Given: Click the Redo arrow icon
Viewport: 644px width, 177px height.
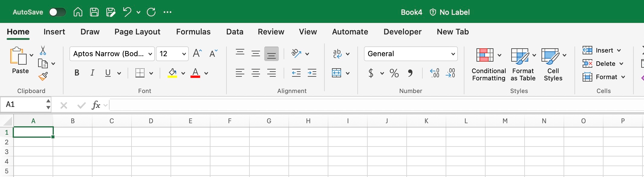Looking at the screenshot, I should click(x=151, y=12).
